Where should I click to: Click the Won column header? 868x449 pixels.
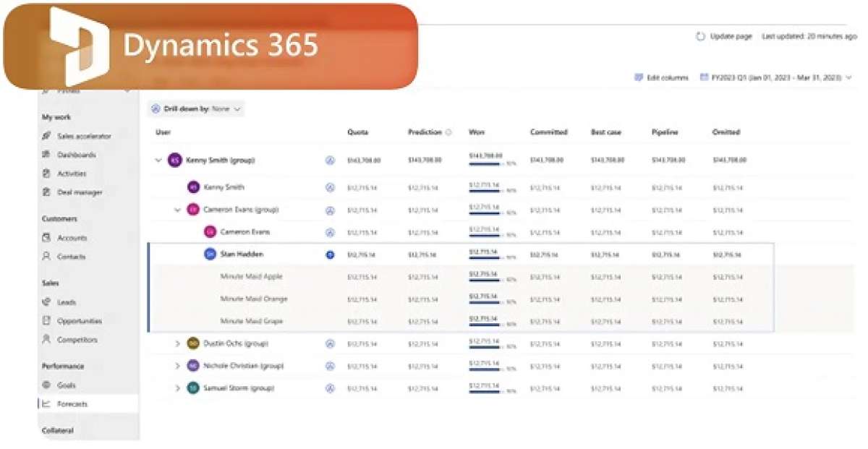coord(477,132)
